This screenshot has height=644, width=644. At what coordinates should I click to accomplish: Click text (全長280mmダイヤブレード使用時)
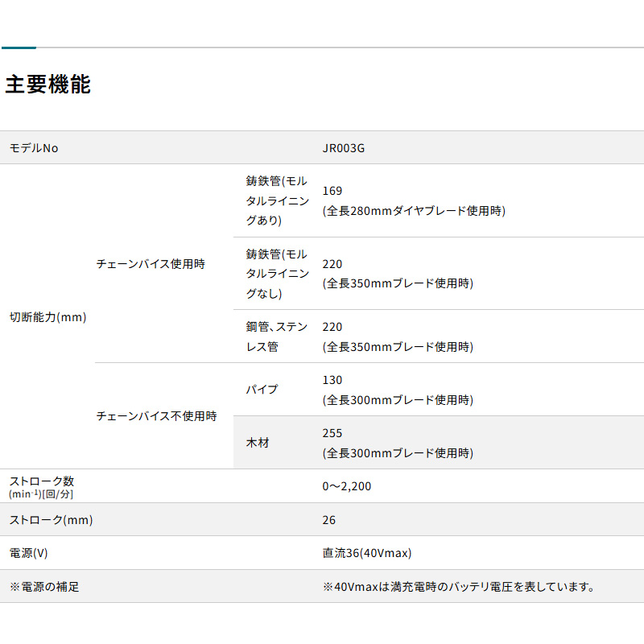coord(414,211)
